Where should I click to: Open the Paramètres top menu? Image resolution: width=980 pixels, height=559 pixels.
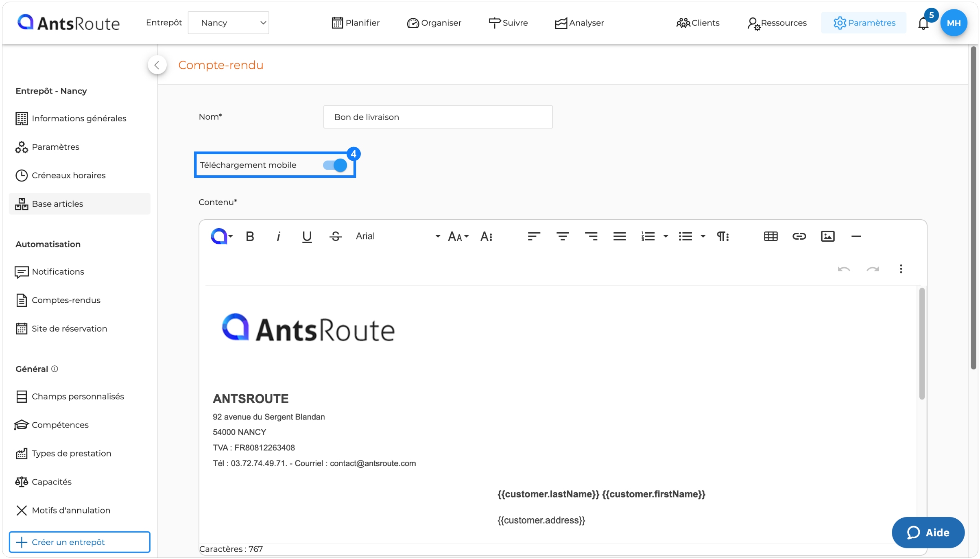(864, 23)
